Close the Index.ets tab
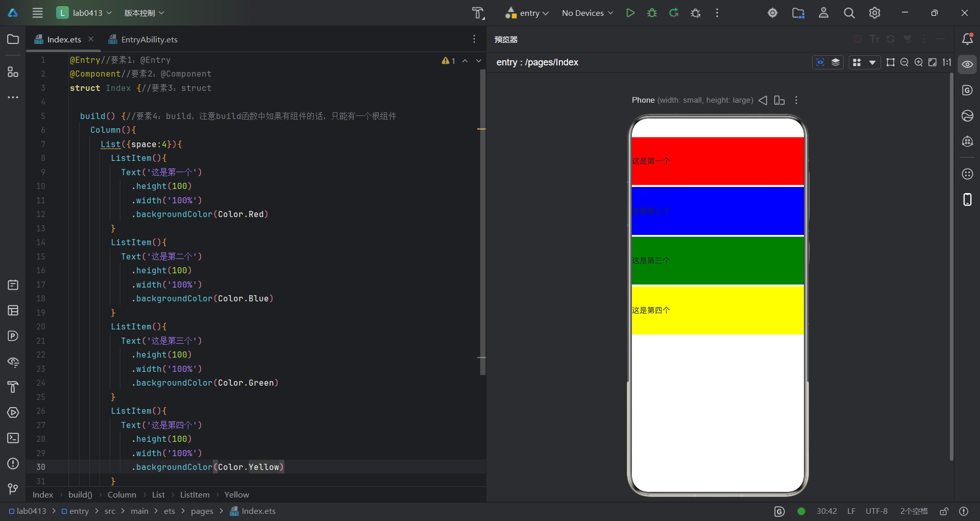Image resolution: width=980 pixels, height=521 pixels. point(91,39)
